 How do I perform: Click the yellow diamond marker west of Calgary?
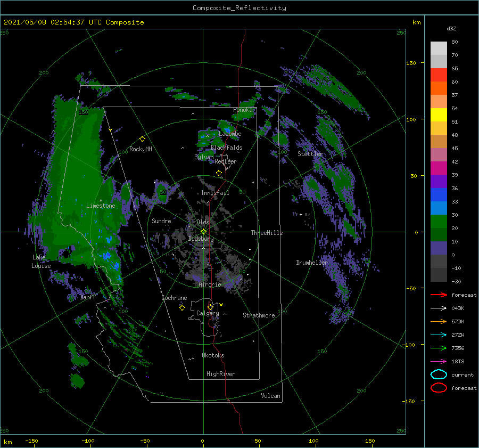coord(182,307)
